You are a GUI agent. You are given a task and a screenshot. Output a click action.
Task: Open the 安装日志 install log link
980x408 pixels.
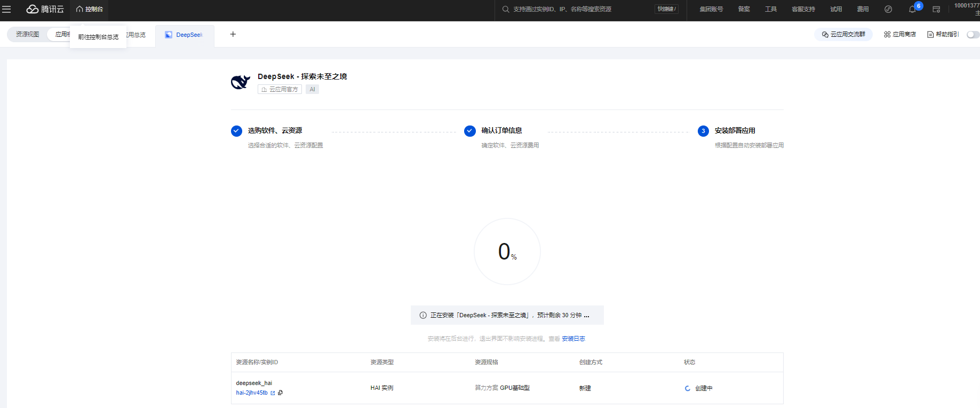point(573,339)
